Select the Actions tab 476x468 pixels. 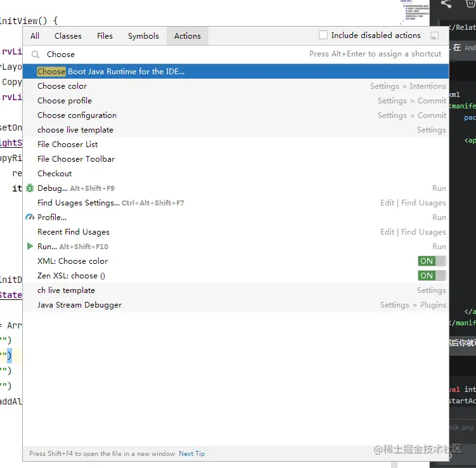click(188, 36)
